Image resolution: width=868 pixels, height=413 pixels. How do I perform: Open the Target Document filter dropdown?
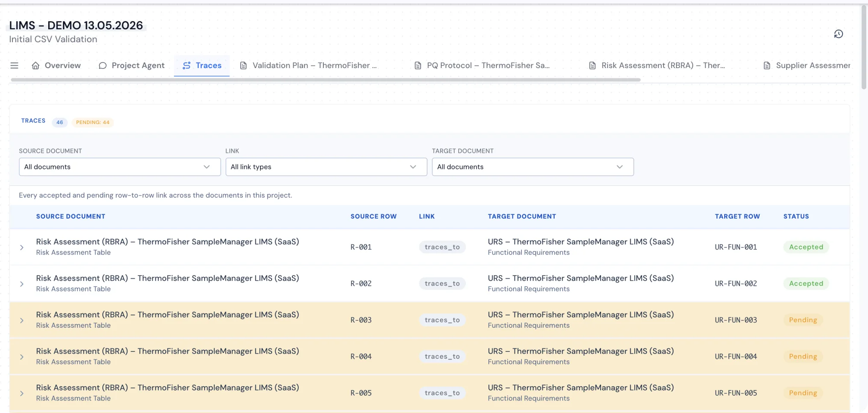click(533, 167)
